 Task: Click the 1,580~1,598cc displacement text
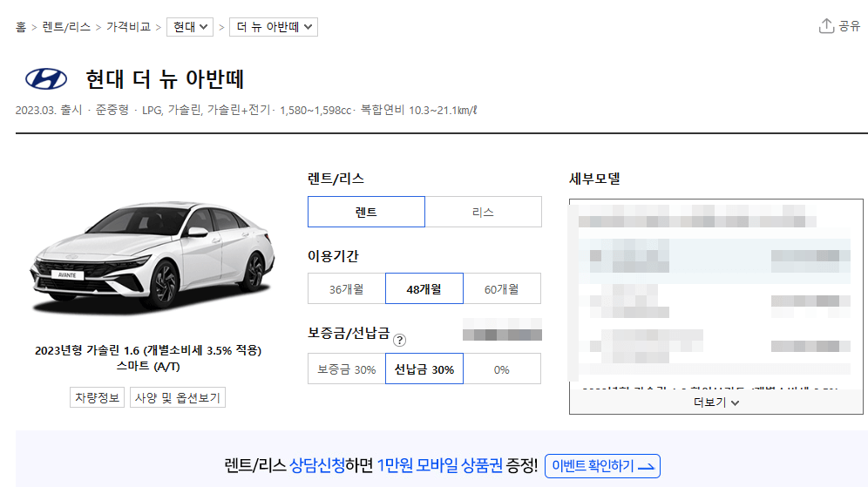click(315, 110)
